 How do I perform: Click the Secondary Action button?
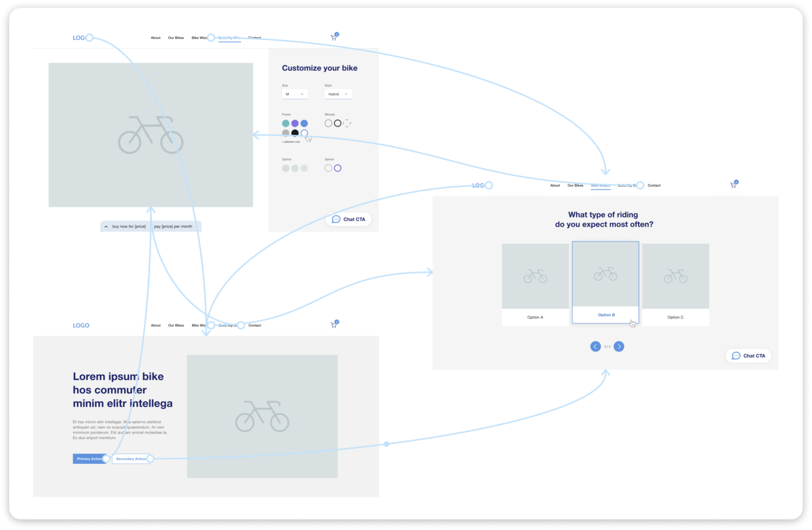point(131,459)
